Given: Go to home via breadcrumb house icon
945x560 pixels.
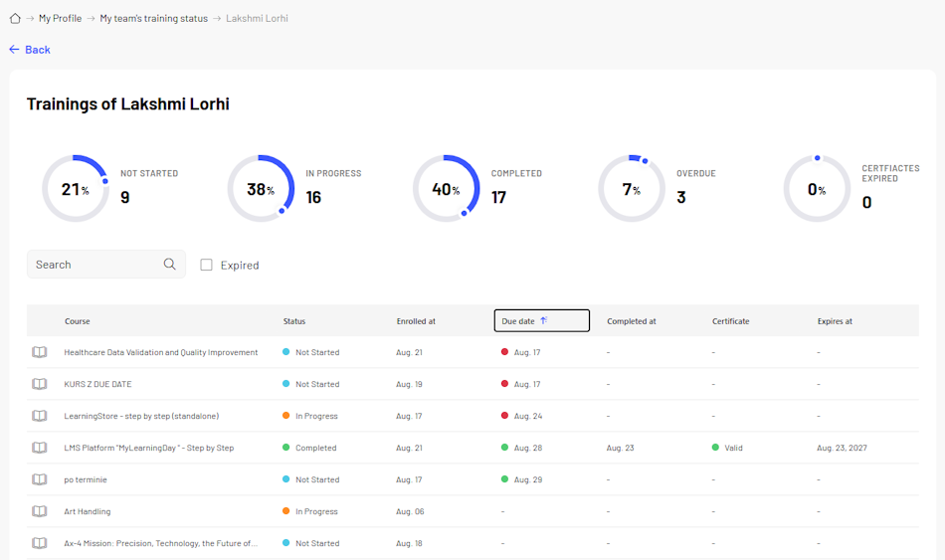Looking at the screenshot, I should click(15, 18).
